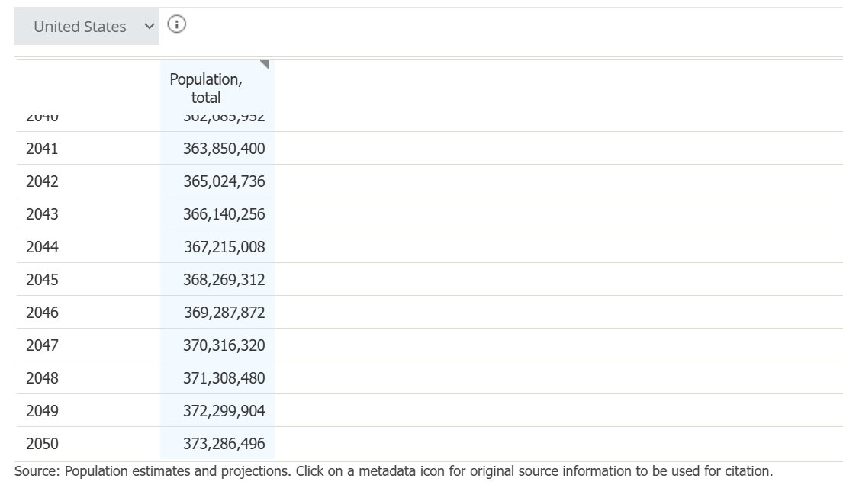The height and width of the screenshot is (504, 843).
Task: Click the 2050 population value 373,286,496
Action: [x=224, y=443]
